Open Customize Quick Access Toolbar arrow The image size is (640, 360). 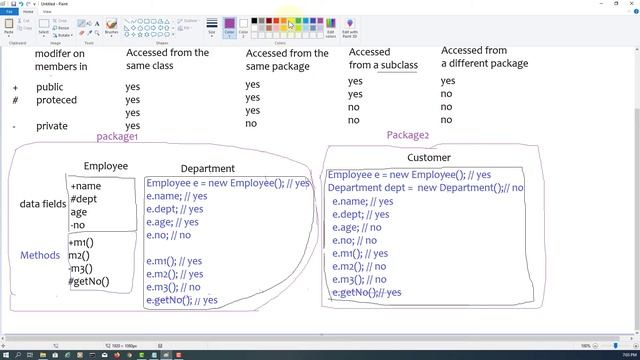click(35, 4)
